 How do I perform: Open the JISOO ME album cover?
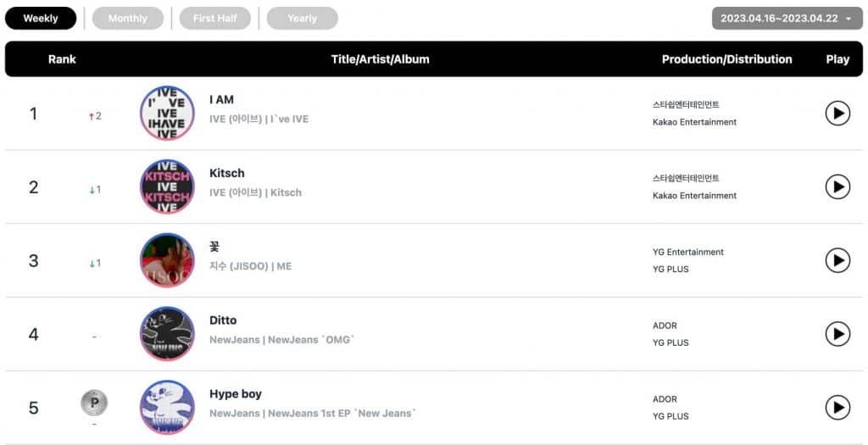(167, 260)
